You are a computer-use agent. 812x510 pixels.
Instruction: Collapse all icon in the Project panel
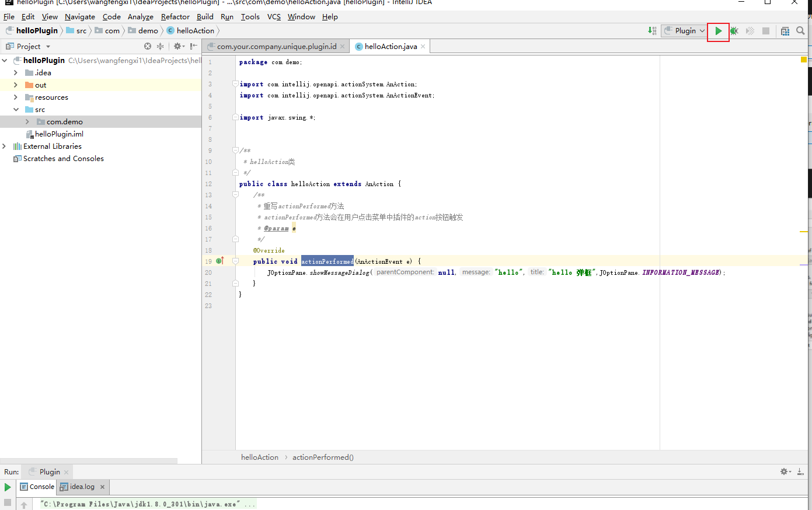(x=160, y=46)
